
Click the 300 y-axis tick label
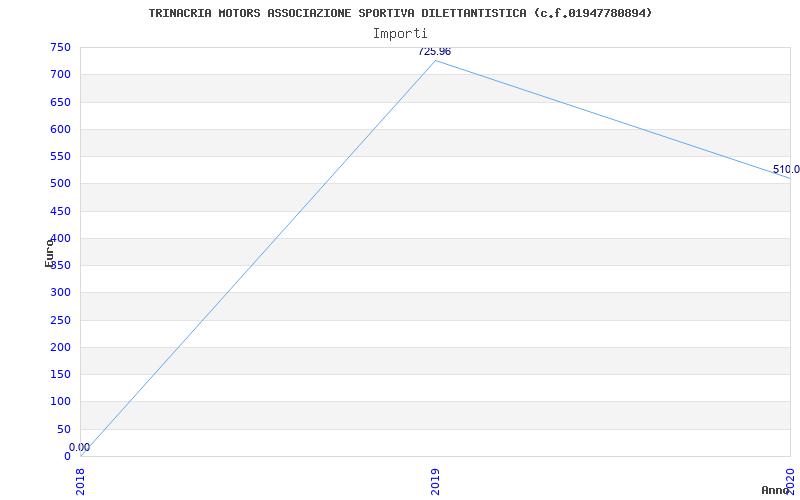click(60, 293)
